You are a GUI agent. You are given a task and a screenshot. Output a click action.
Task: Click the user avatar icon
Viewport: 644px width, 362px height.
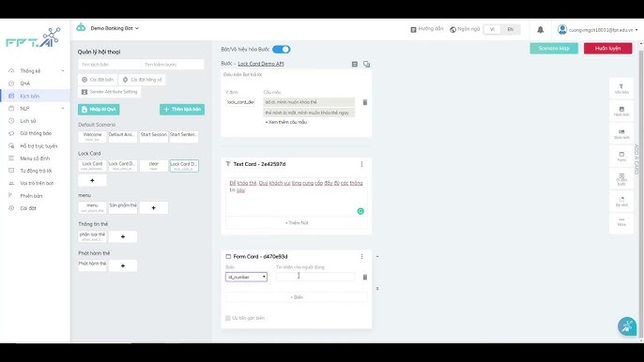point(562,30)
